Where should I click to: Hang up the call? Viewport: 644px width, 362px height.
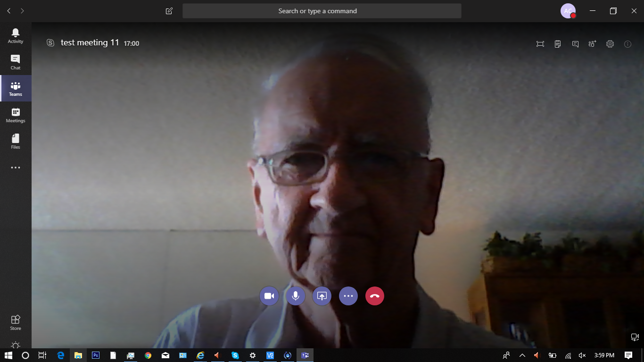[375, 296]
